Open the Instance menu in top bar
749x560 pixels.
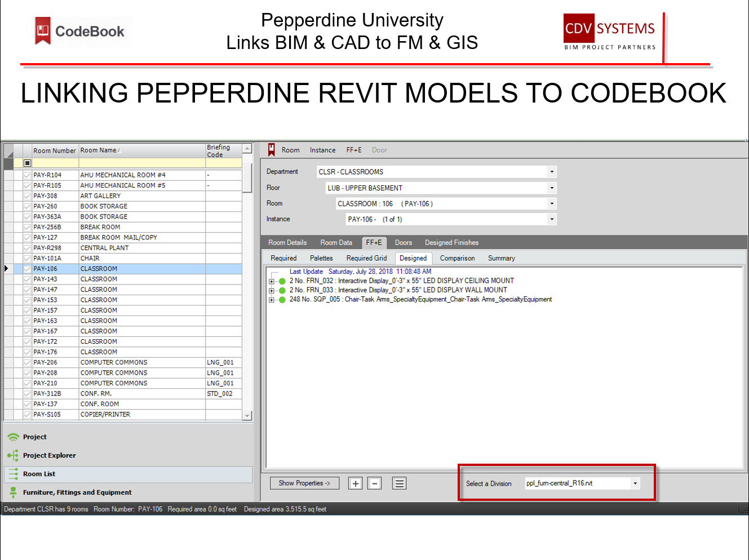[x=322, y=150]
